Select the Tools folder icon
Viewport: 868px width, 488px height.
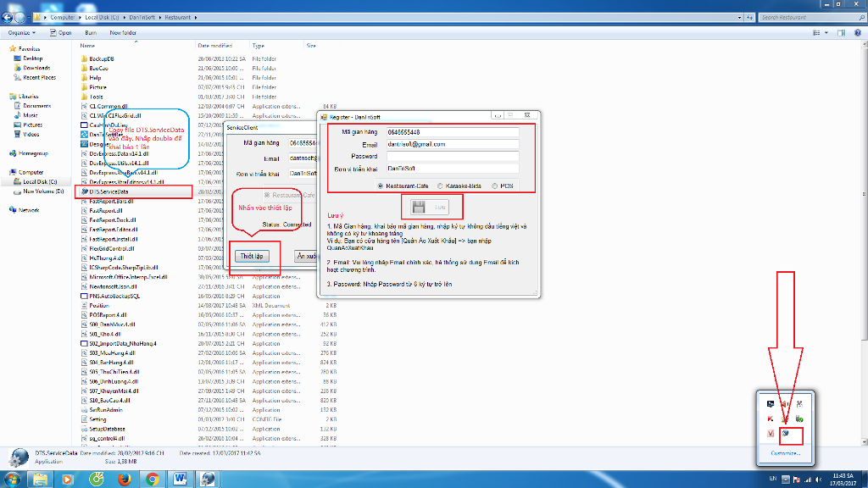tap(84, 97)
